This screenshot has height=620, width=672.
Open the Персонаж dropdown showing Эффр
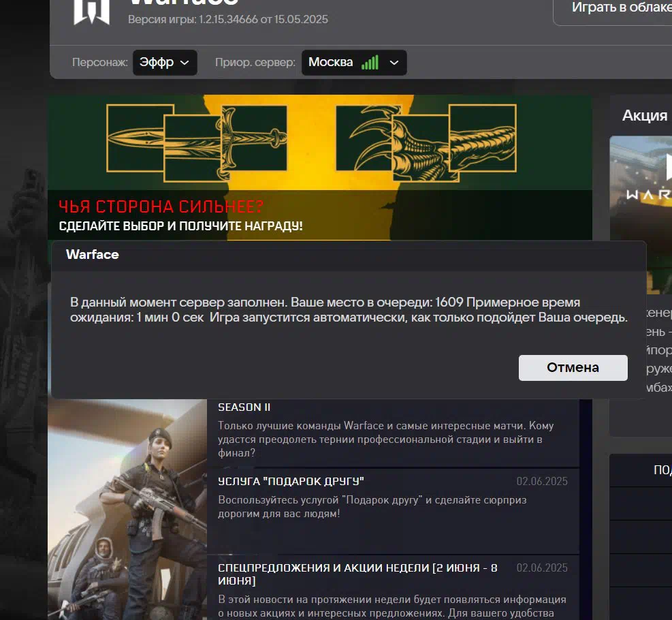point(165,63)
